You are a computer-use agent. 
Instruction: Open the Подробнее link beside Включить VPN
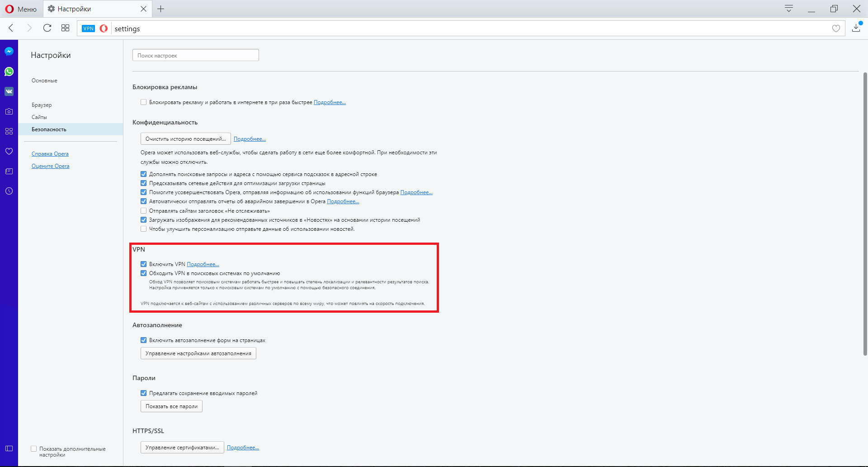(x=203, y=264)
